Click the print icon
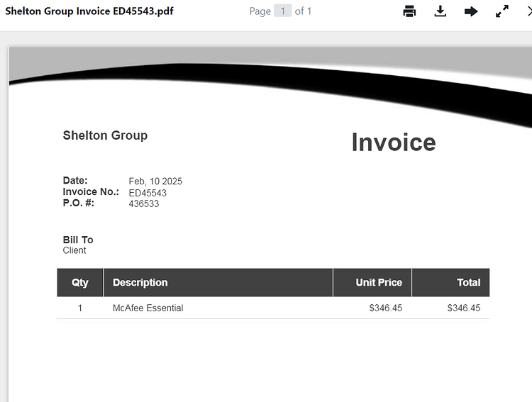The height and width of the screenshot is (402, 532). tap(409, 11)
